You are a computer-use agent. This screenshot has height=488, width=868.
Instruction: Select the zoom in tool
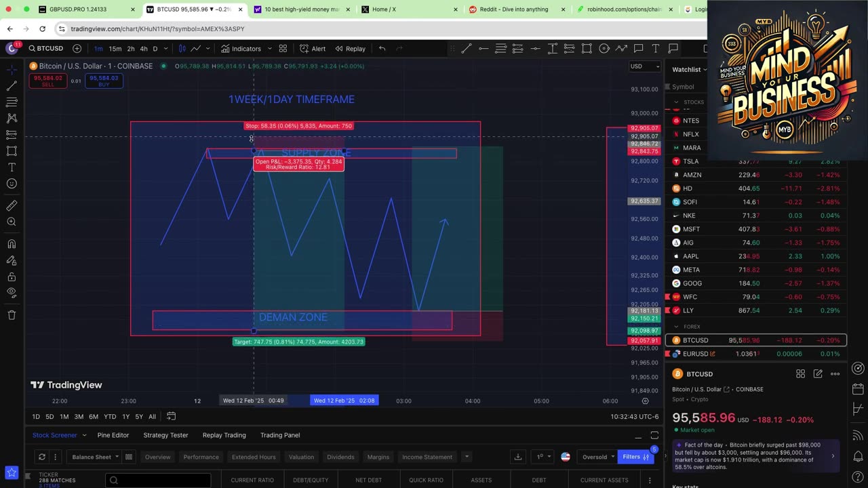12,222
